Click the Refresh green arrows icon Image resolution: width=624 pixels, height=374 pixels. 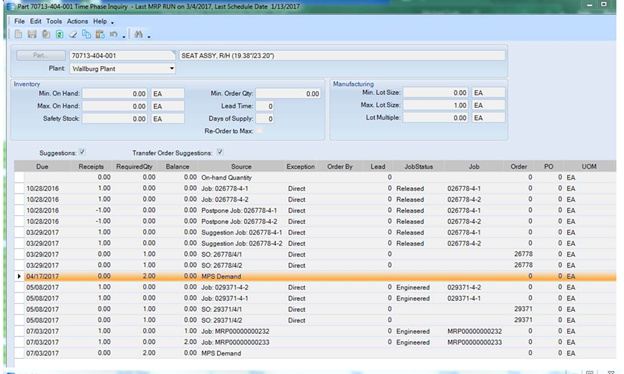point(59,34)
